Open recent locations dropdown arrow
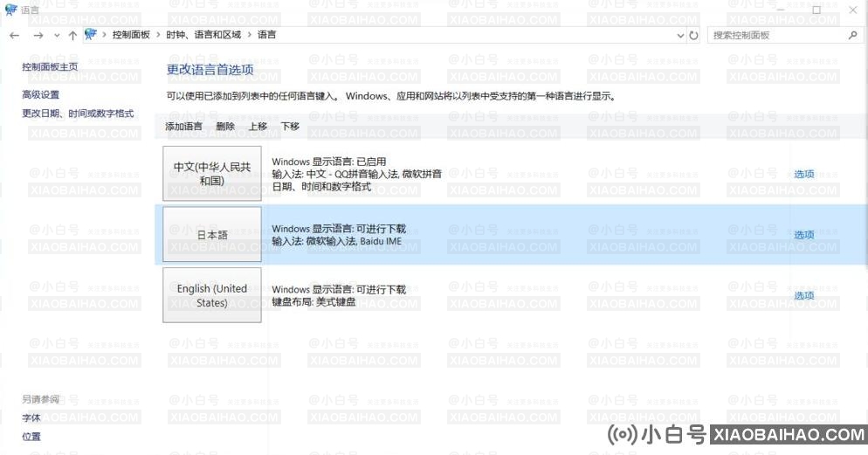868x455 pixels. point(57,36)
